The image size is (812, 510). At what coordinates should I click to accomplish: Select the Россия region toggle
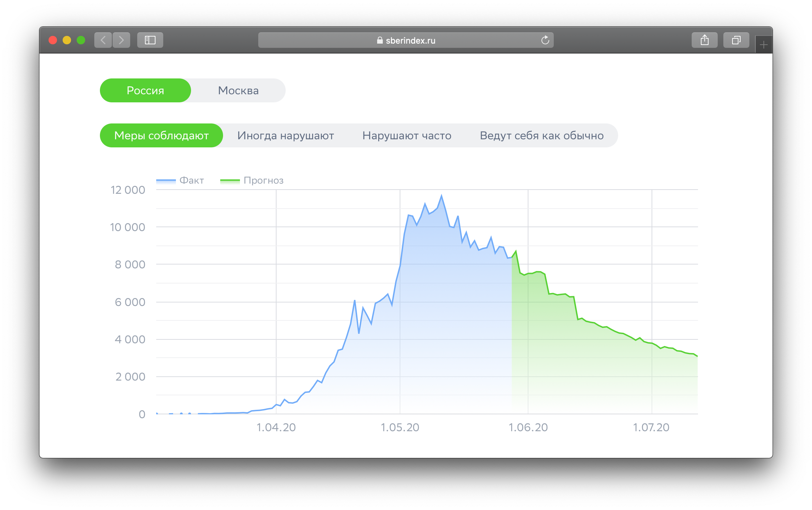145,90
